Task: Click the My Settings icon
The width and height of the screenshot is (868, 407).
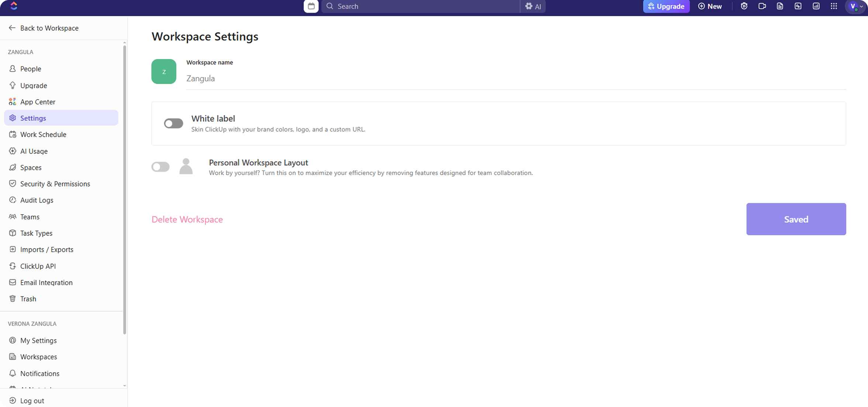Action: (x=13, y=340)
